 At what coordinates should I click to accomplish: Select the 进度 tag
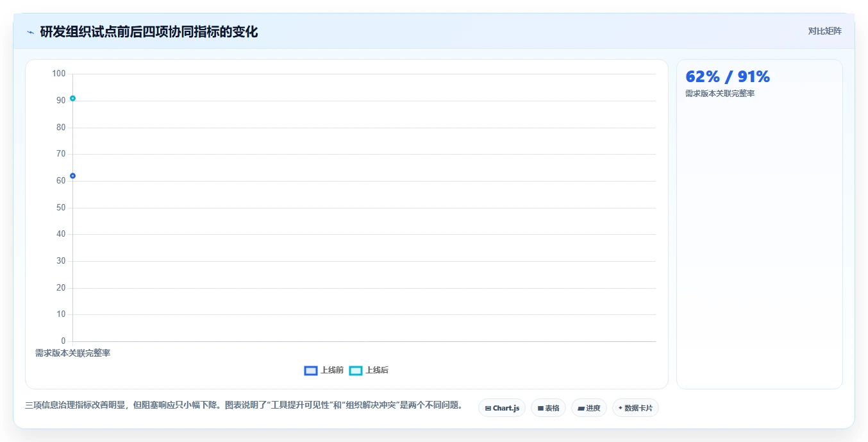[x=589, y=408]
